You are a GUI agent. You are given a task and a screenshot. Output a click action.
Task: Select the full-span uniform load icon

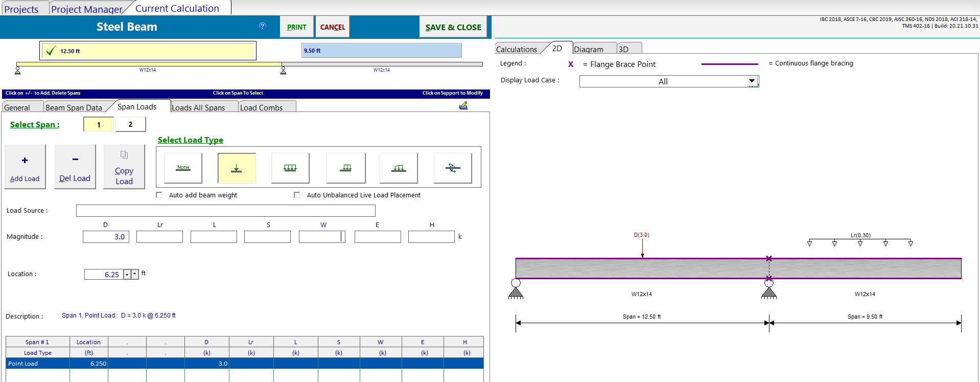pos(290,168)
